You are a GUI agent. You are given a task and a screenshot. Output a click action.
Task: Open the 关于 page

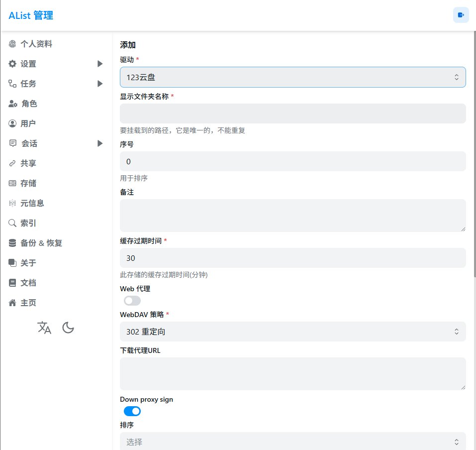28,263
